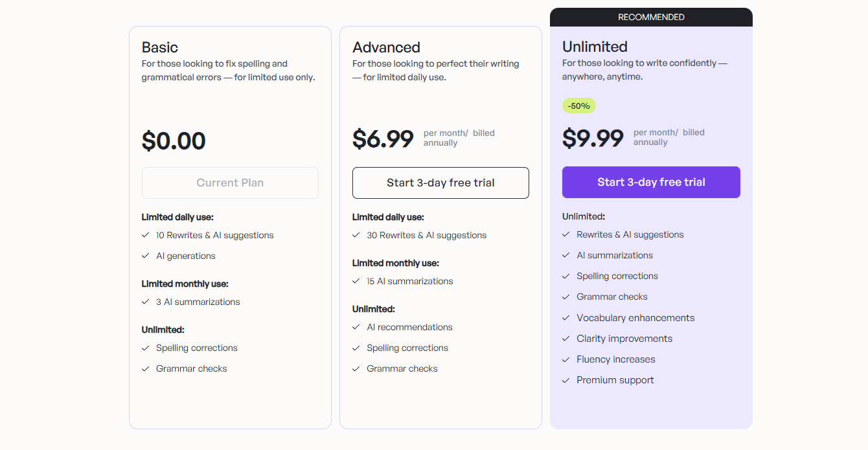Click the $9.99 Unlimited price

(593, 138)
